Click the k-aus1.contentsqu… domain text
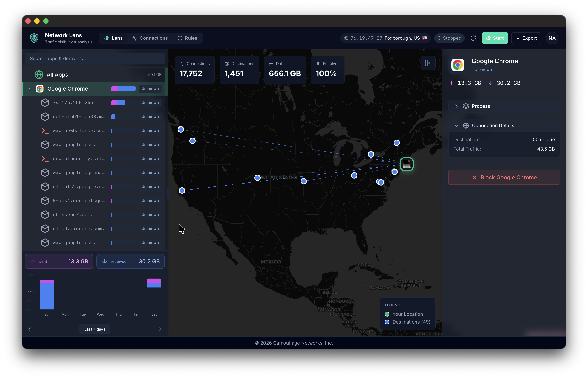Viewport: 588px width, 378px height. [x=79, y=200]
